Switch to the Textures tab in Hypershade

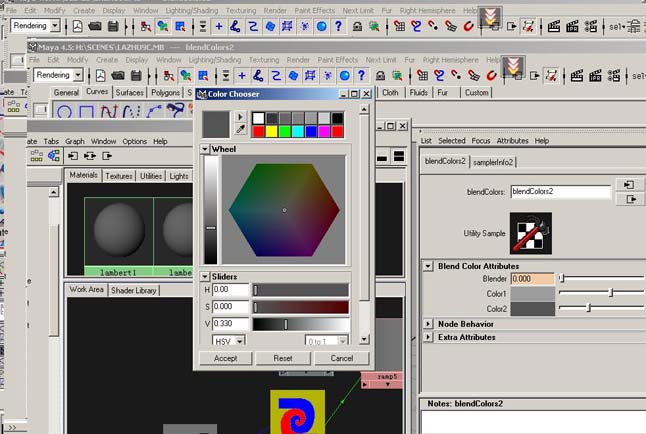point(119,176)
